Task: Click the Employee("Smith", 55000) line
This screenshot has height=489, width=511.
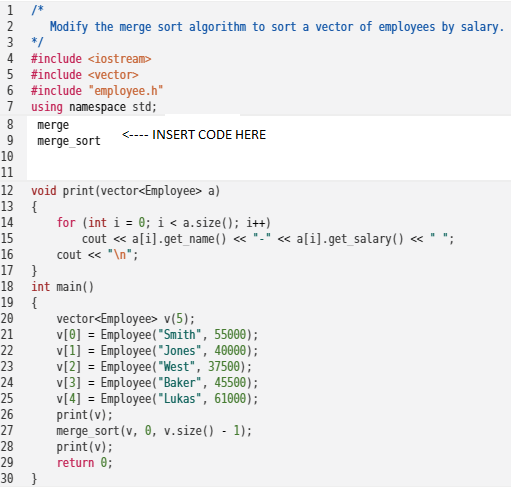Action: [157, 335]
